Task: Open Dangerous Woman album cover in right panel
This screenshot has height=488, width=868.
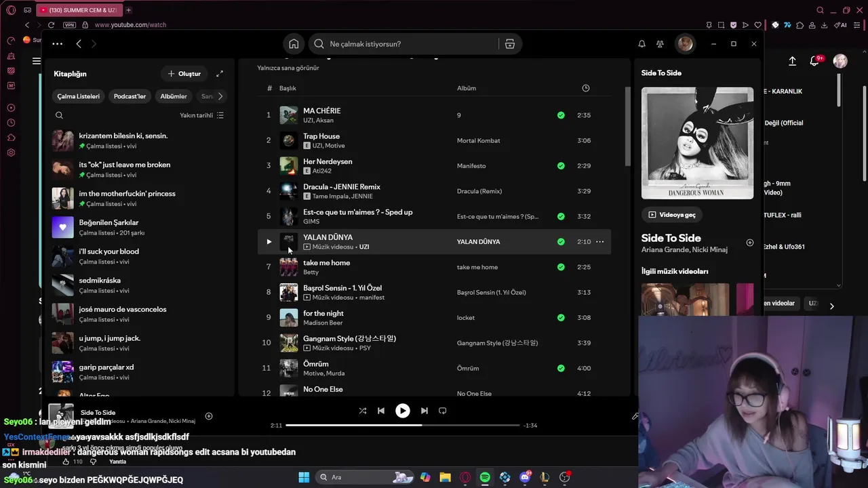Action: (697, 143)
